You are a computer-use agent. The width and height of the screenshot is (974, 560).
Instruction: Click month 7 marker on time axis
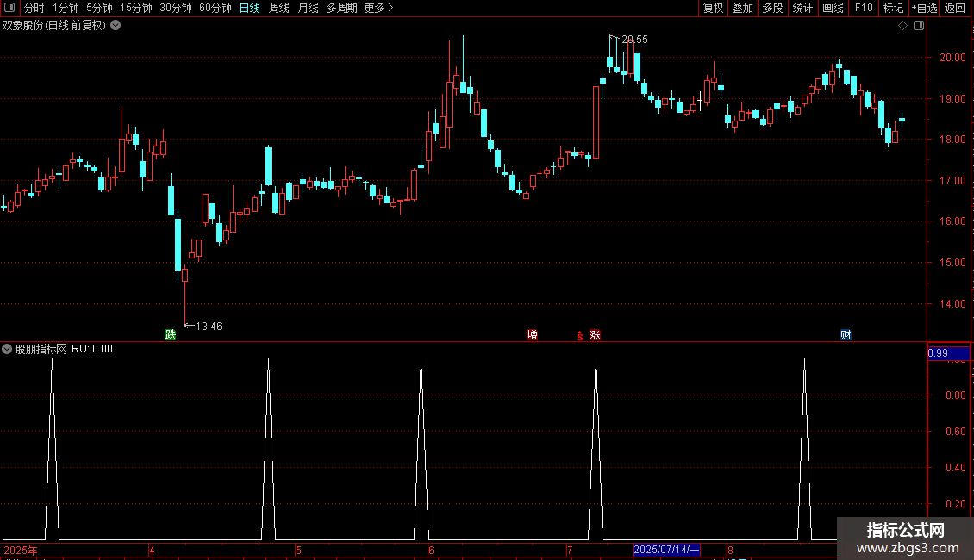click(x=570, y=550)
